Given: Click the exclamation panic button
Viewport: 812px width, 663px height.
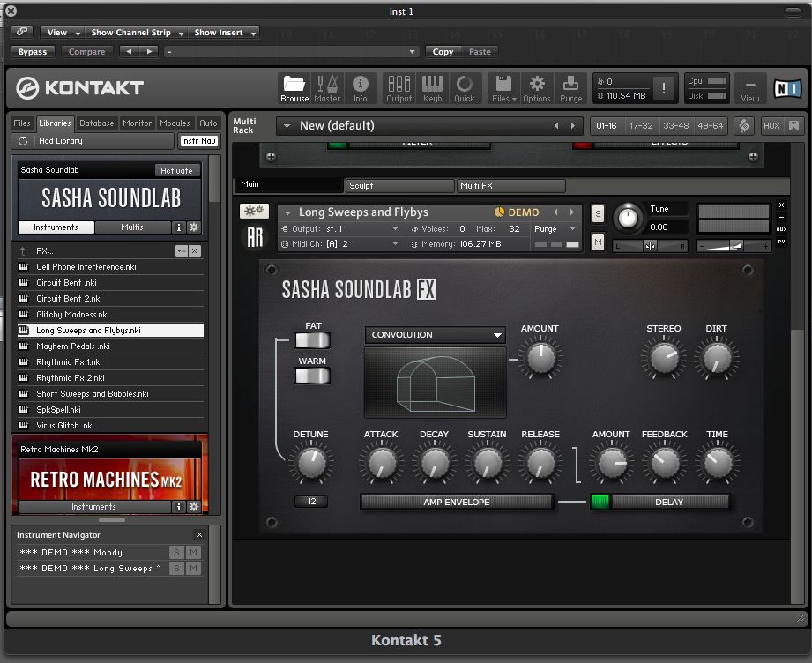Looking at the screenshot, I should click(663, 88).
